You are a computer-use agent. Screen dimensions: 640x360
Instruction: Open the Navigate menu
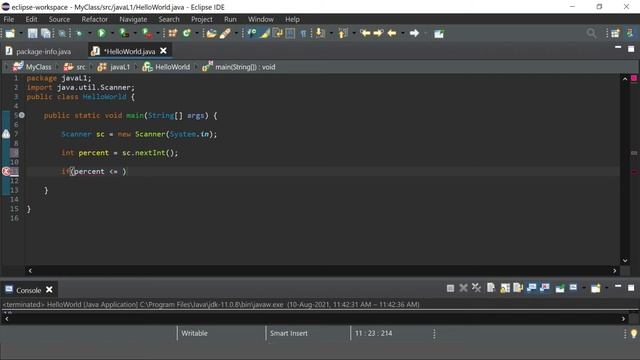(133, 19)
